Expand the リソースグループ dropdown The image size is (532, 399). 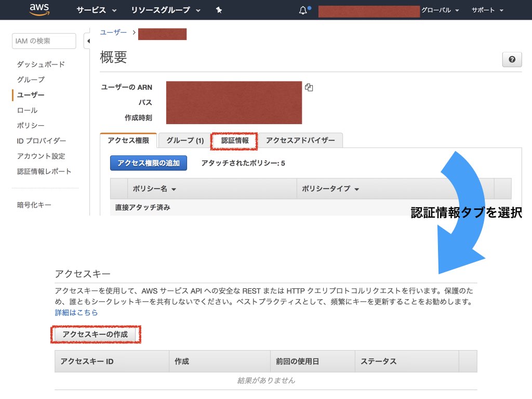point(166,10)
